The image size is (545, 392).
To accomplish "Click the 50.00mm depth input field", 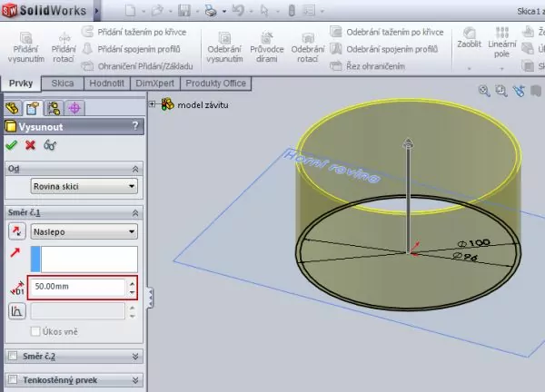I will (x=78, y=287).
